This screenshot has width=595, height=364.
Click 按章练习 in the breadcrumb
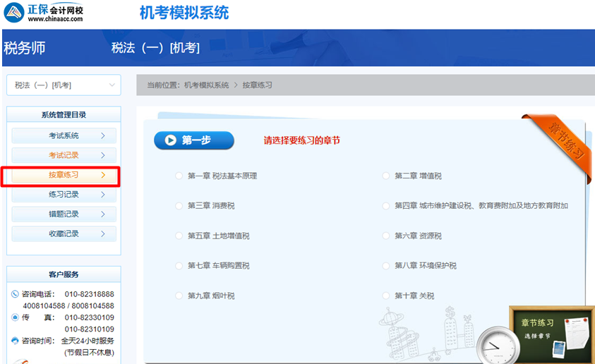coord(258,85)
